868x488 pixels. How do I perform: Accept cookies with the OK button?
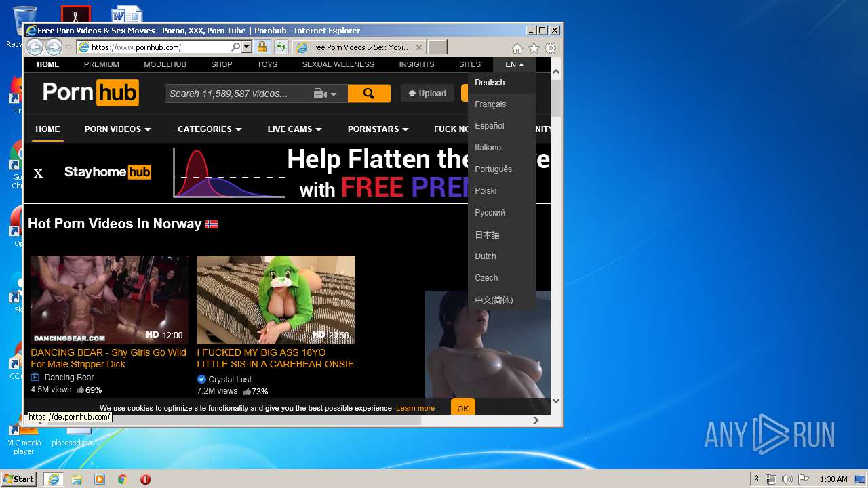(463, 407)
